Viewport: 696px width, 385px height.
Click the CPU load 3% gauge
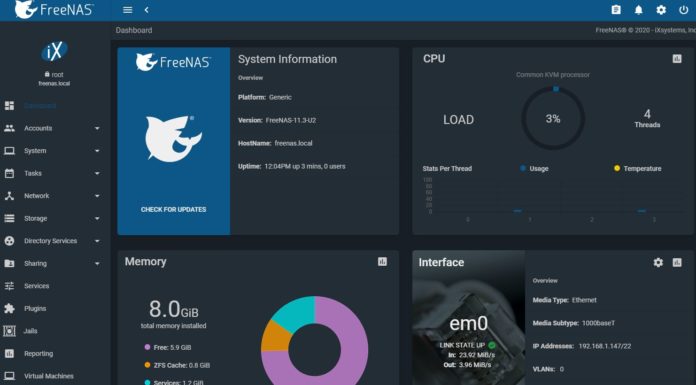point(553,119)
